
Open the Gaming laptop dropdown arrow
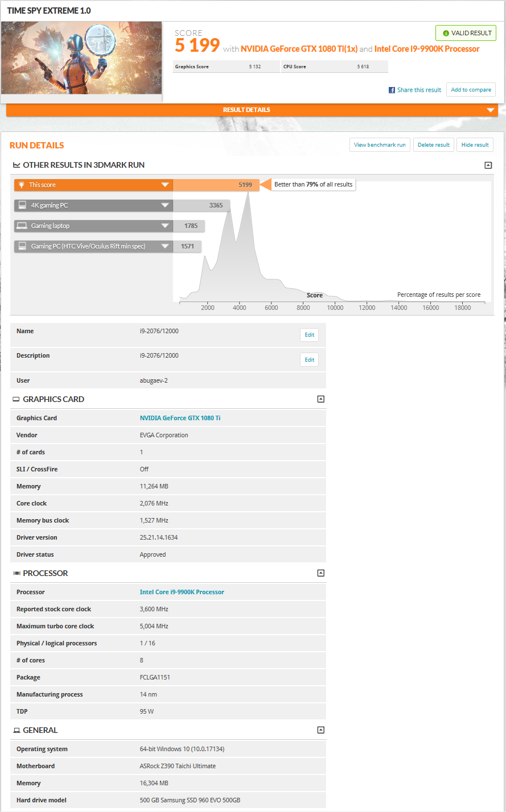point(165,226)
